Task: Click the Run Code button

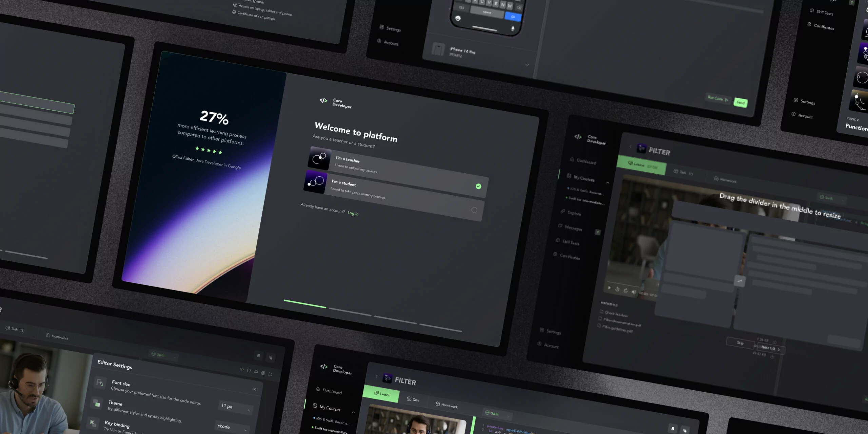Action: pyautogui.click(x=717, y=99)
